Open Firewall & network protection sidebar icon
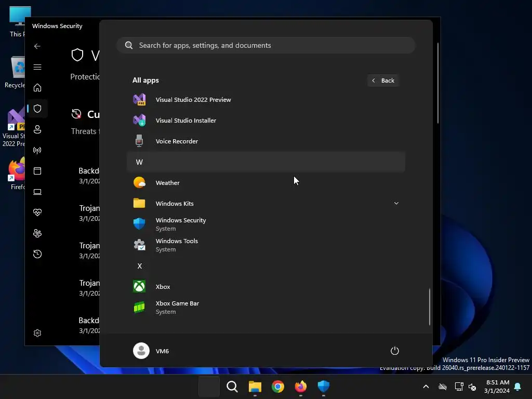Image resolution: width=532 pixels, height=399 pixels. pyautogui.click(x=37, y=150)
